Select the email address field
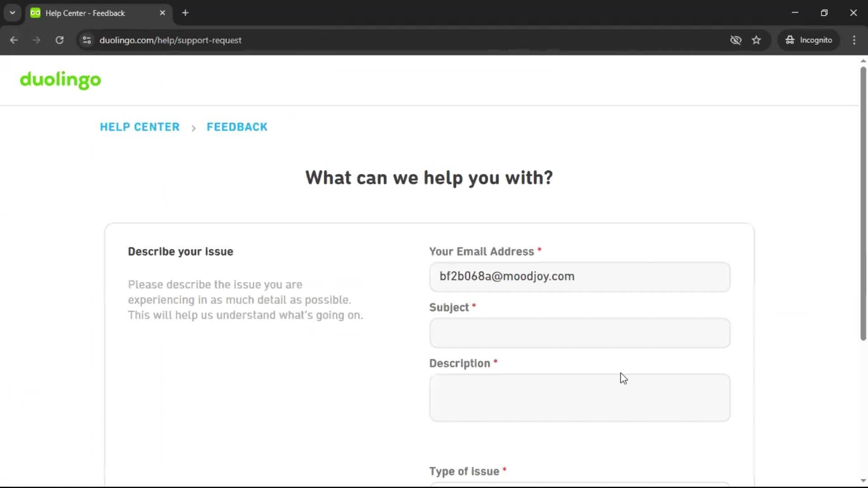 pos(579,277)
